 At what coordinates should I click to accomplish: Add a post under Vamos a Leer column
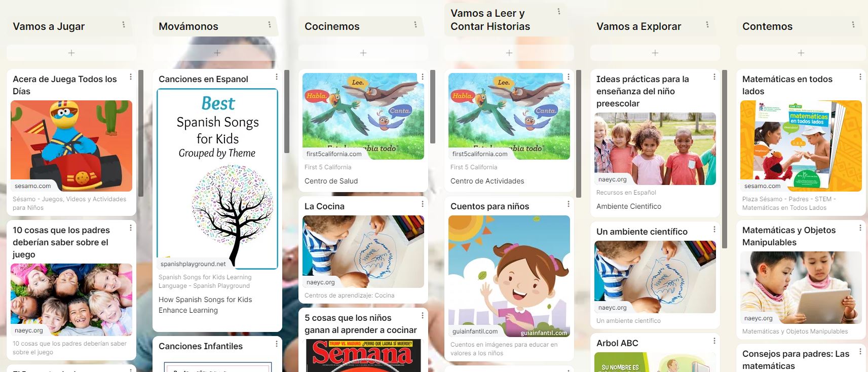509,53
